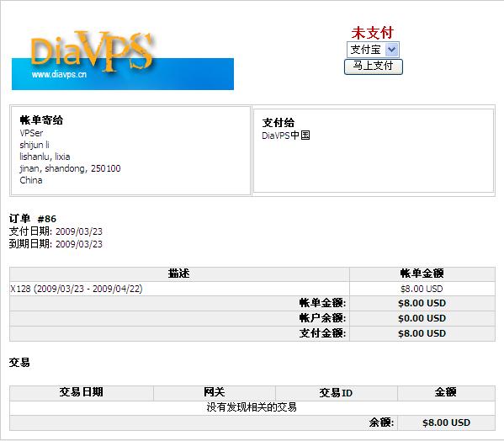Select the 帐单金额 column header

[x=422, y=274]
